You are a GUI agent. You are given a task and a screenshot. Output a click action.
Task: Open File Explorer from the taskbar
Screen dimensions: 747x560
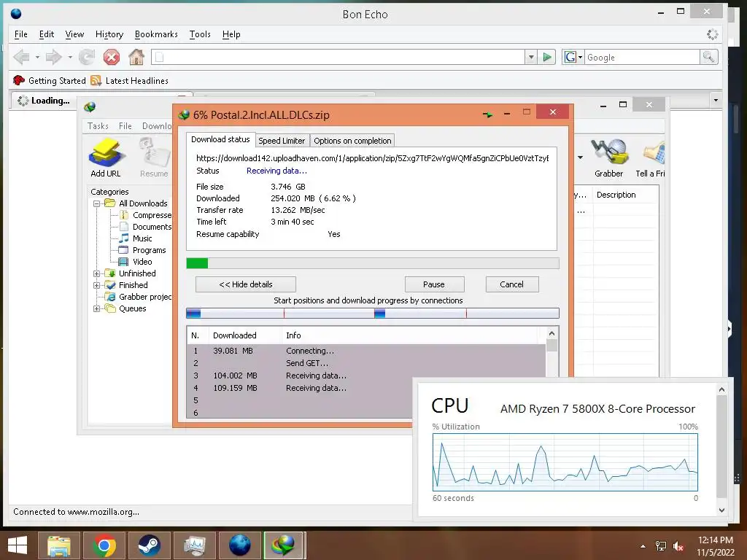click(58, 545)
